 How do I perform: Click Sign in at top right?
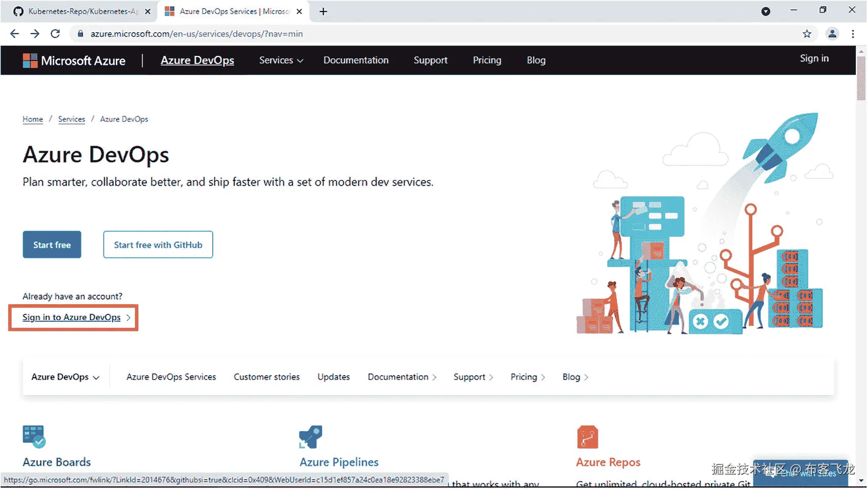pos(814,58)
